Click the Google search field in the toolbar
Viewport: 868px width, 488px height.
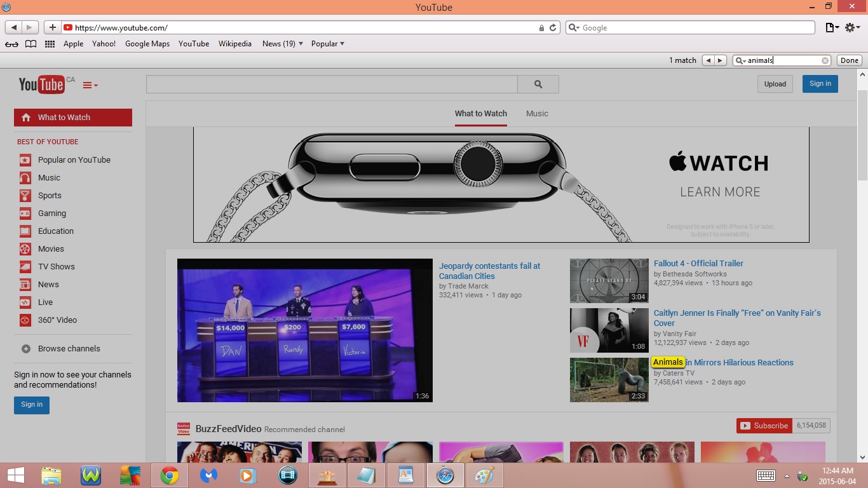click(690, 27)
